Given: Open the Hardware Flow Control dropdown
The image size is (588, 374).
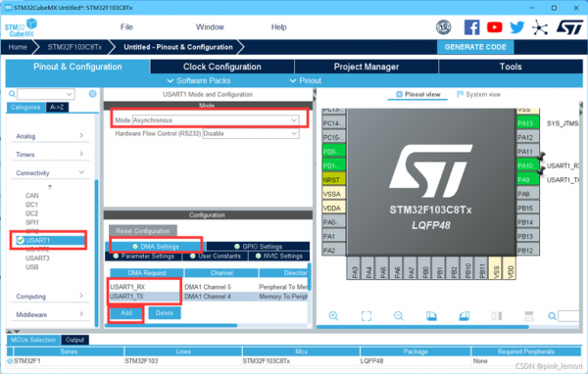Looking at the screenshot, I should 251,134.
